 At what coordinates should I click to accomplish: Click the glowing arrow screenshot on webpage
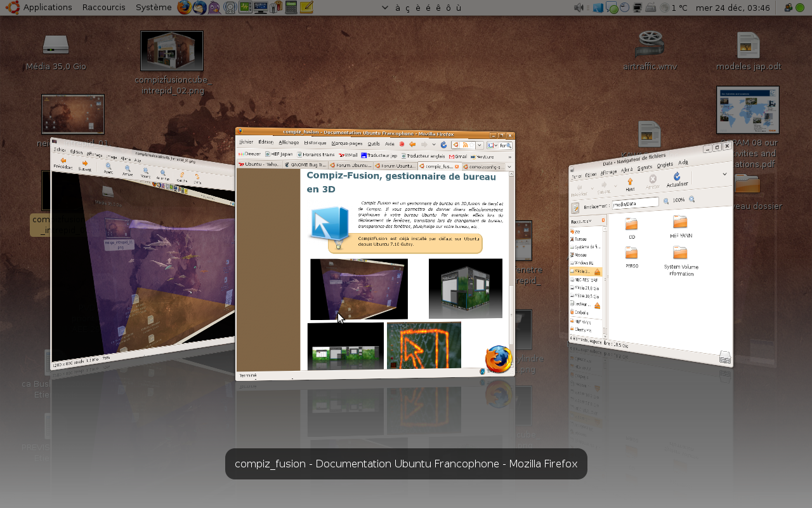(424, 345)
